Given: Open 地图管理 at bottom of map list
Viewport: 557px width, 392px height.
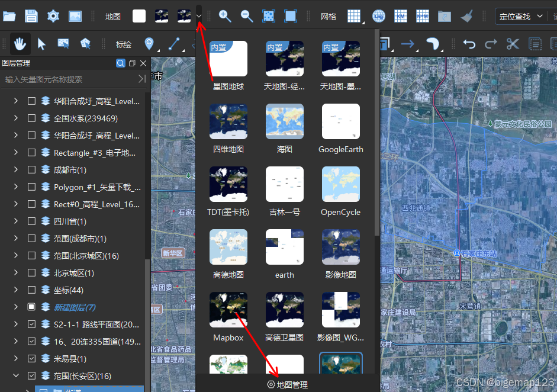Looking at the screenshot, I should [288, 384].
